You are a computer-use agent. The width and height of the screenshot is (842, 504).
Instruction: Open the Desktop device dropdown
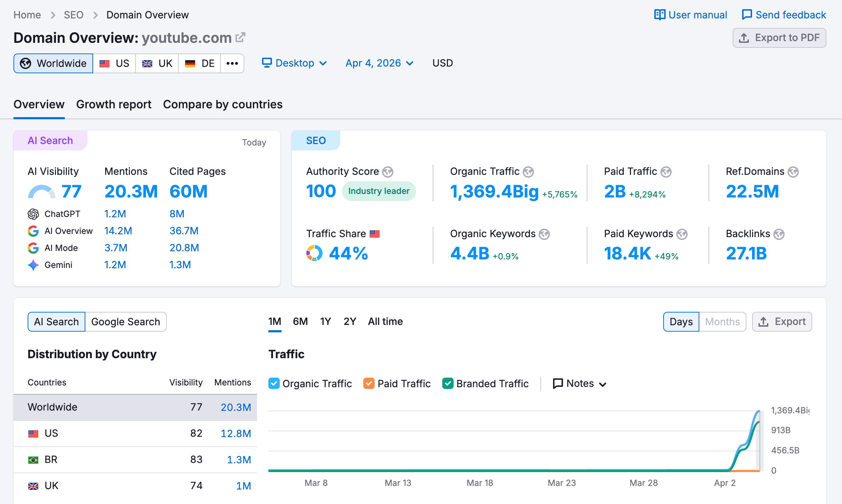pos(295,63)
